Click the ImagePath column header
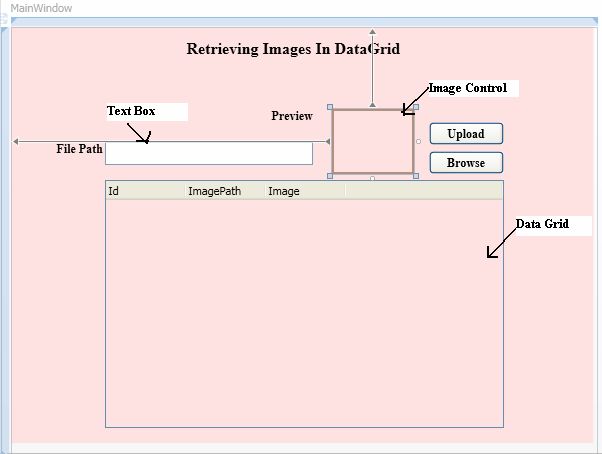The width and height of the screenshot is (602, 454). pos(225,191)
